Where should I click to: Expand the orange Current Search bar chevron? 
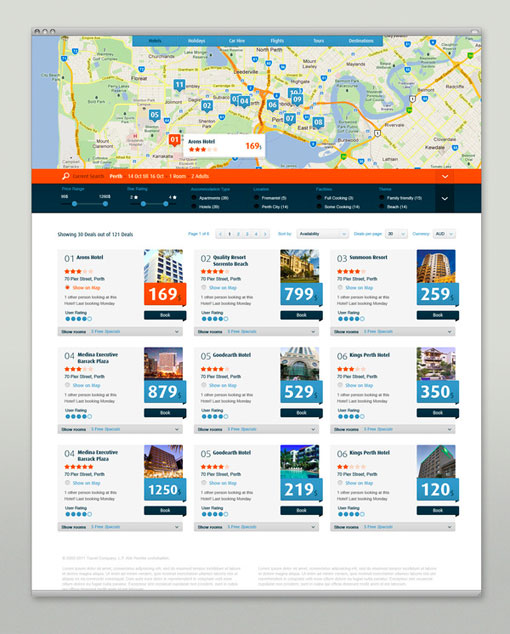pos(445,177)
